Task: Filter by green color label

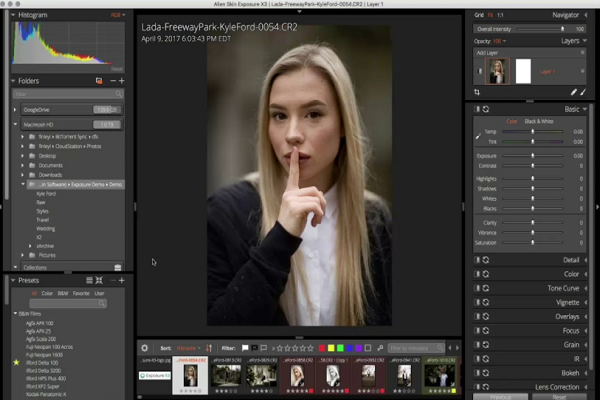Action: (340, 348)
